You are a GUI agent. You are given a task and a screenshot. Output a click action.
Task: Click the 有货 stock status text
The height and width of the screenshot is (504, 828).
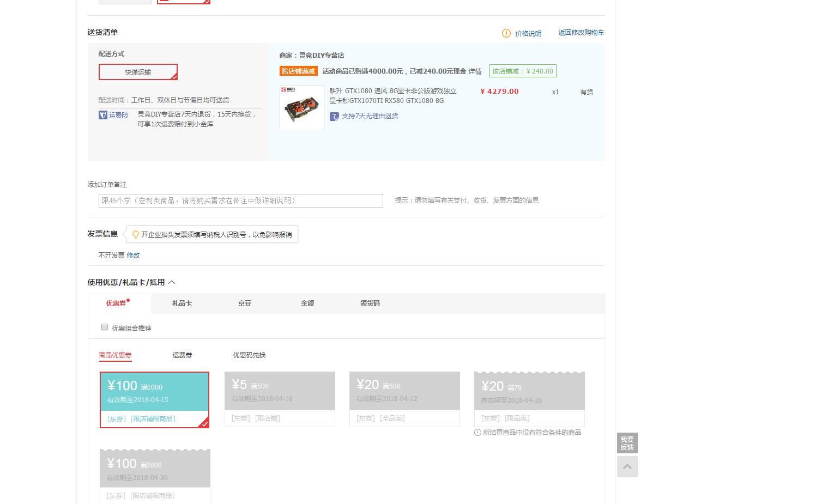click(587, 92)
